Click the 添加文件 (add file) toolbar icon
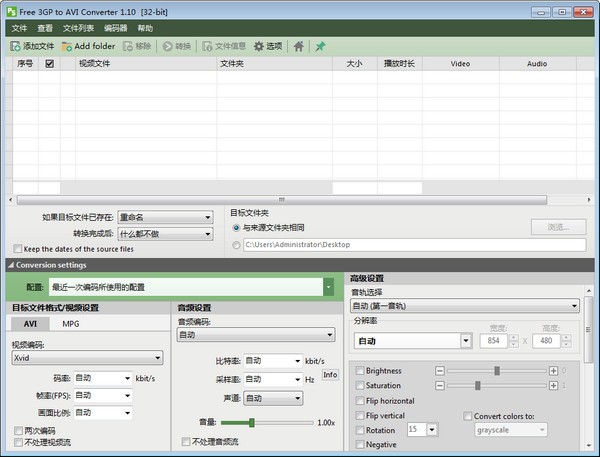 point(16,46)
